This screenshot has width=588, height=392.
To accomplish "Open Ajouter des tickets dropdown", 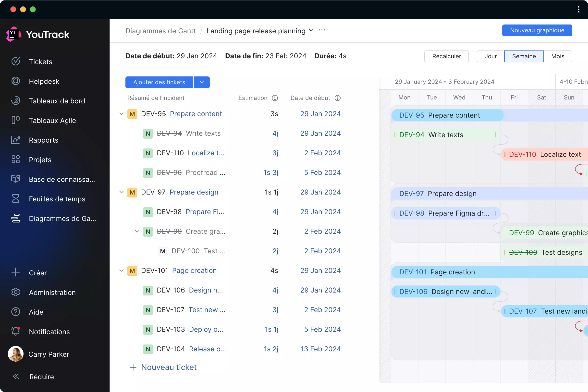I will coord(202,82).
